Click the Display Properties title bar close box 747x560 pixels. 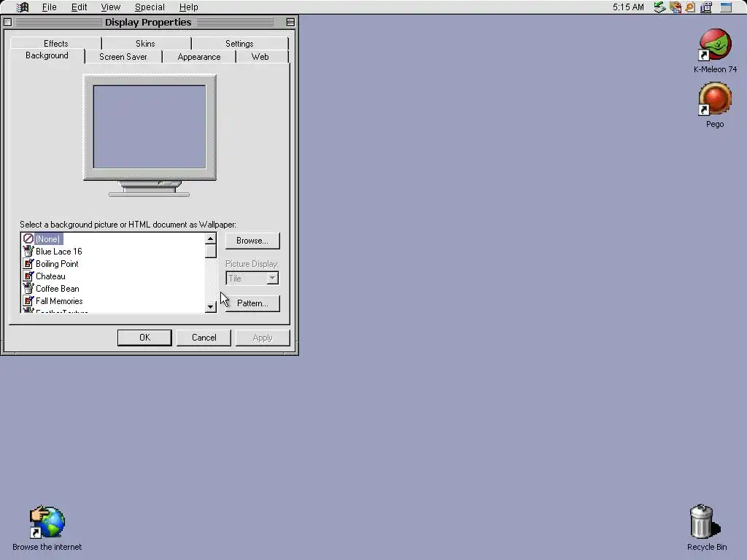[x=7, y=23]
